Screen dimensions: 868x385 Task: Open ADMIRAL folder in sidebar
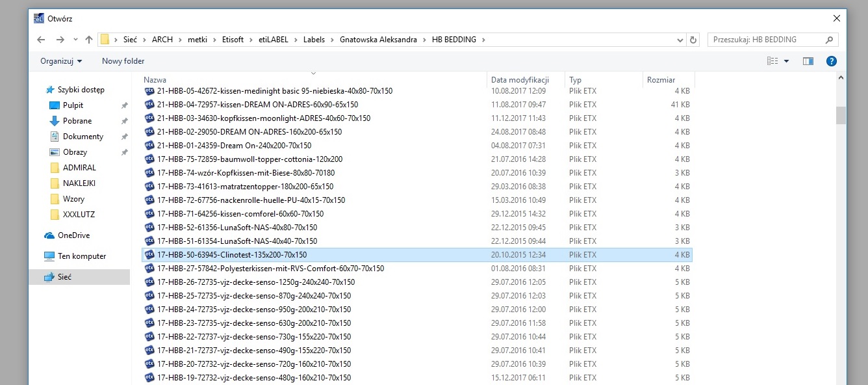(79, 167)
